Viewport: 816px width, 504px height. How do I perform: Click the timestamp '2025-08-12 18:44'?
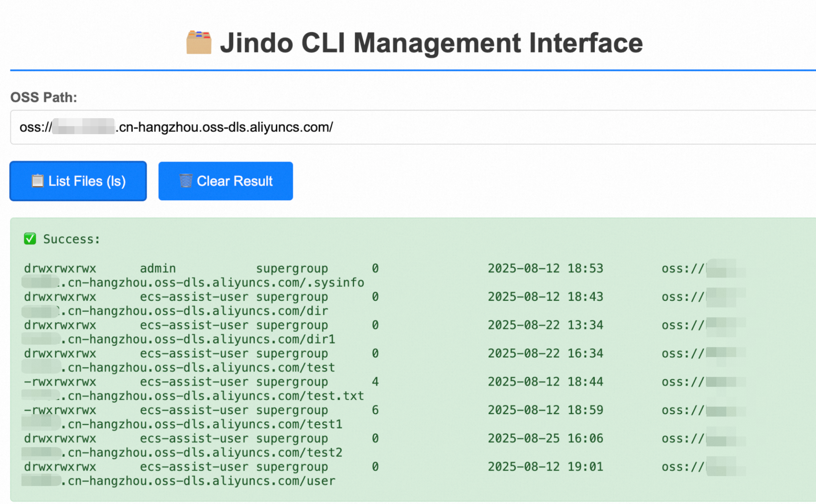click(546, 382)
